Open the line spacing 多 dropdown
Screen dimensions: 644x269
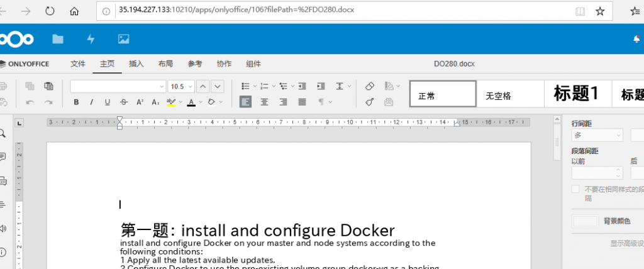point(618,135)
